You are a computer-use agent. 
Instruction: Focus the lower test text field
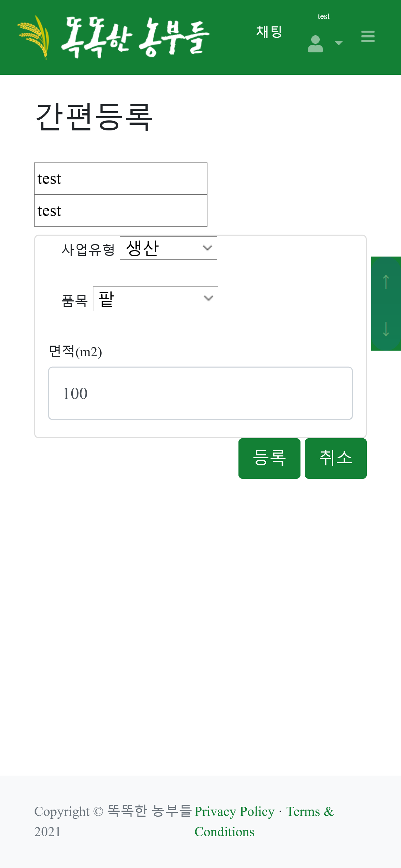tap(120, 211)
